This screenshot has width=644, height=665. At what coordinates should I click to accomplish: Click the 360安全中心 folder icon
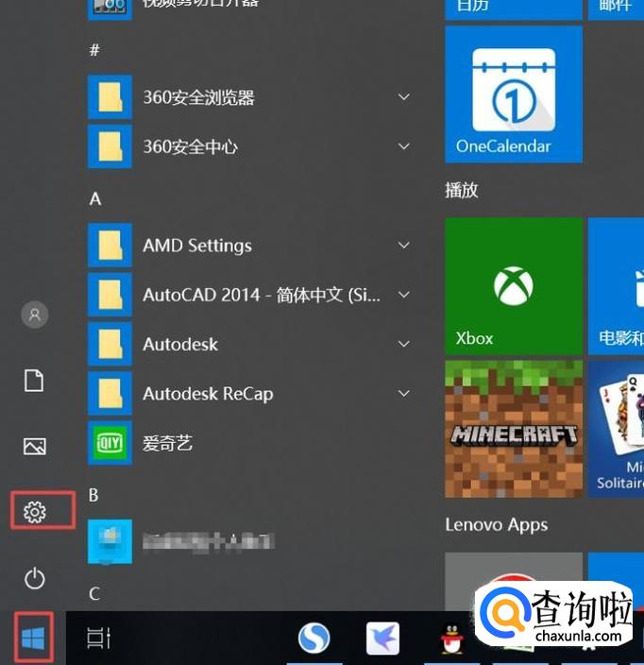(x=110, y=146)
